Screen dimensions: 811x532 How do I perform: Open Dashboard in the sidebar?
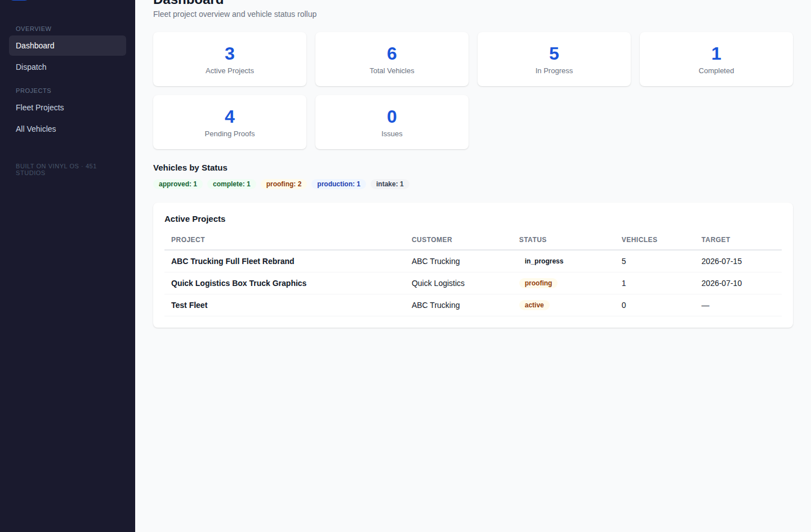tap(68, 46)
